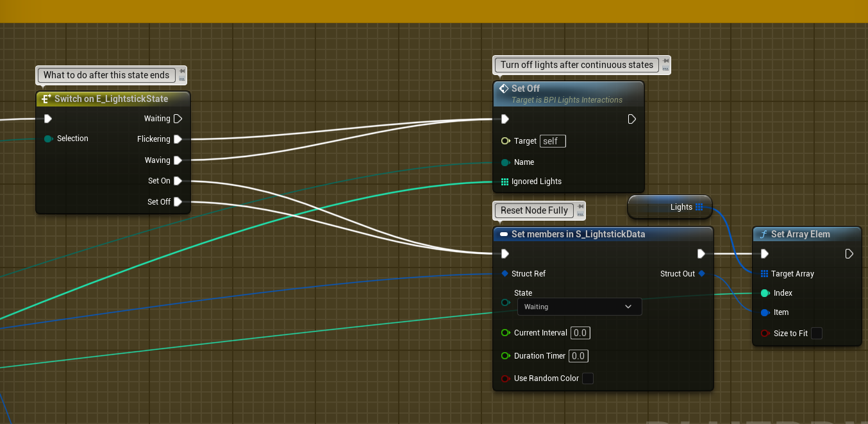The height and width of the screenshot is (424, 868).
Task: Toggle the Use Random Color checkbox
Action: (587, 378)
